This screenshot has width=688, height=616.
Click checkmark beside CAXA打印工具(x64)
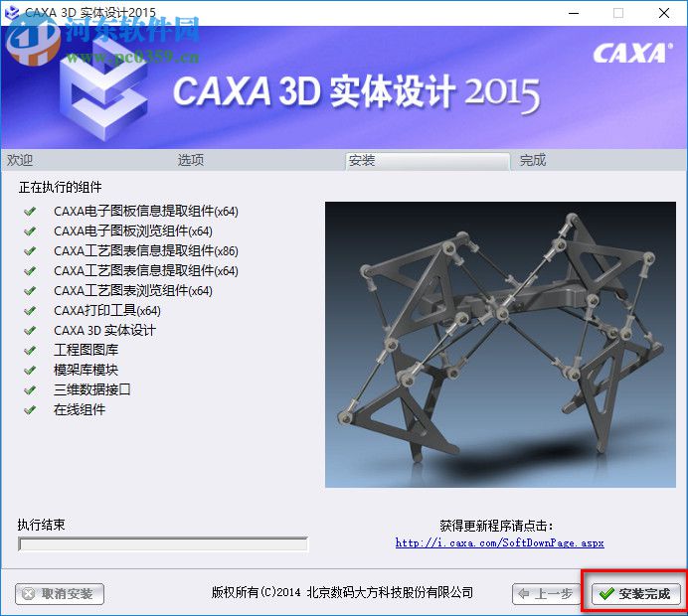tap(30, 310)
